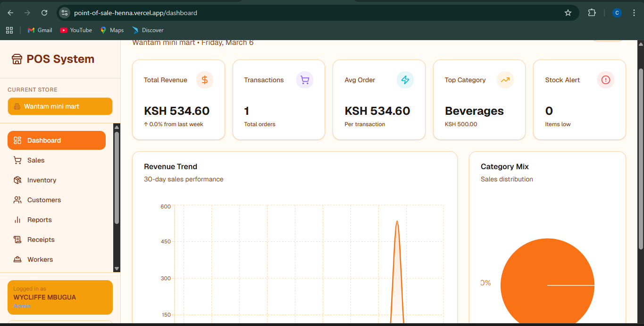Click the Top Category trending arrow icon

tap(505, 80)
